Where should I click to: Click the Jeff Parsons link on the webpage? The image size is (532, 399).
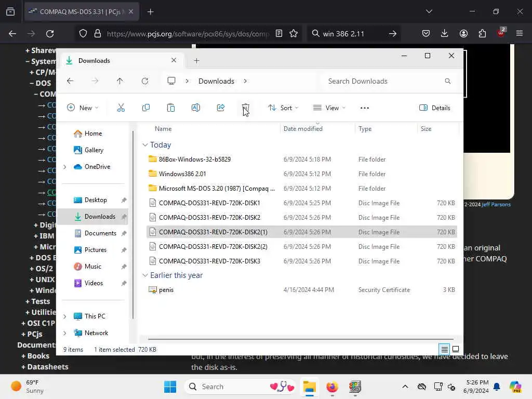[x=496, y=204]
